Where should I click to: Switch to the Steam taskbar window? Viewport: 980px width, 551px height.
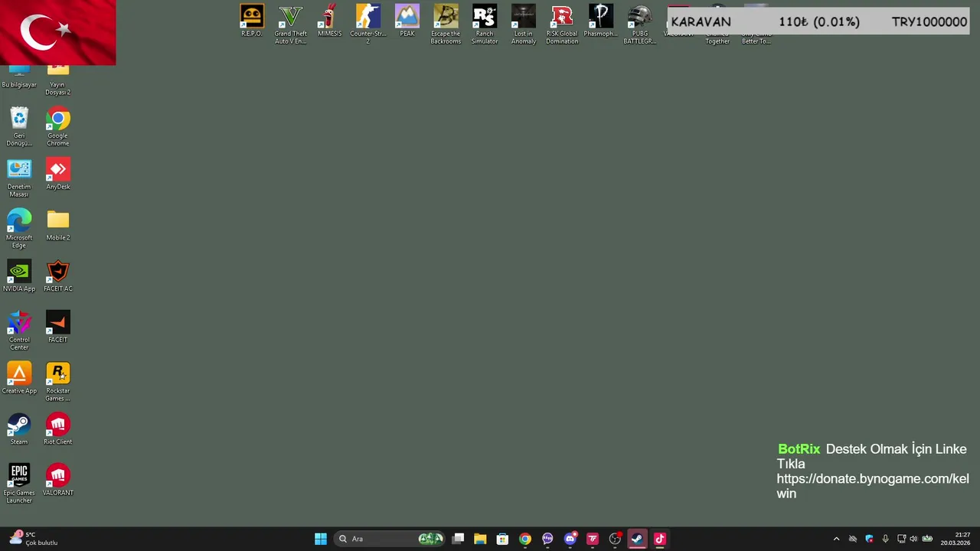(637, 539)
